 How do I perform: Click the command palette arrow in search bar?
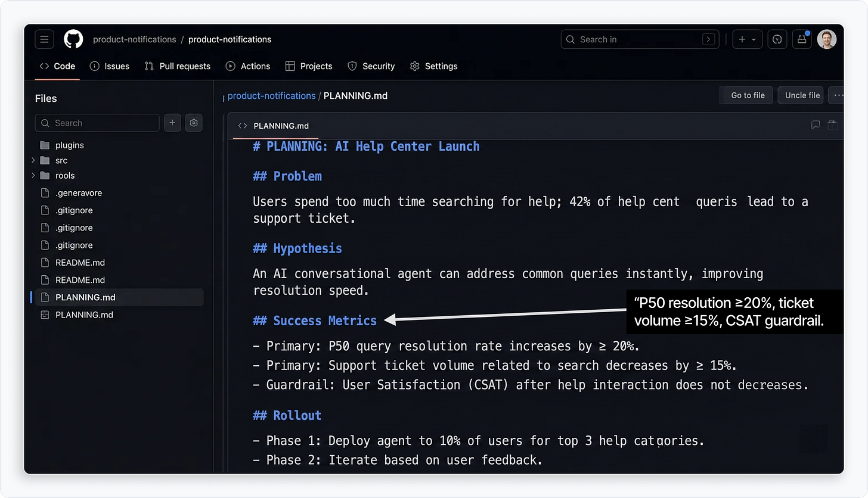708,39
